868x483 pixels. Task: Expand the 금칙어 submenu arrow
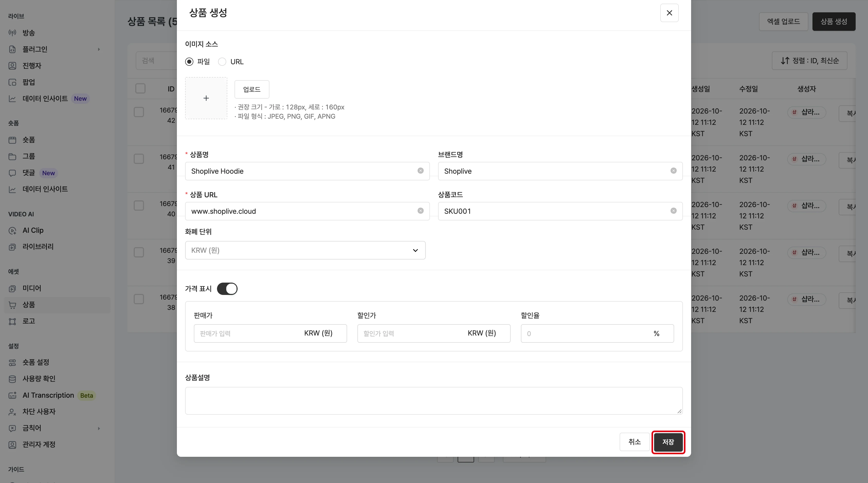[x=99, y=429]
